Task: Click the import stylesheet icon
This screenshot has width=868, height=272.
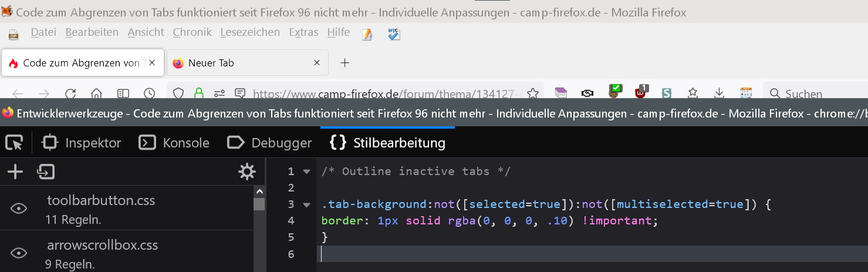Action: click(x=46, y=172)
